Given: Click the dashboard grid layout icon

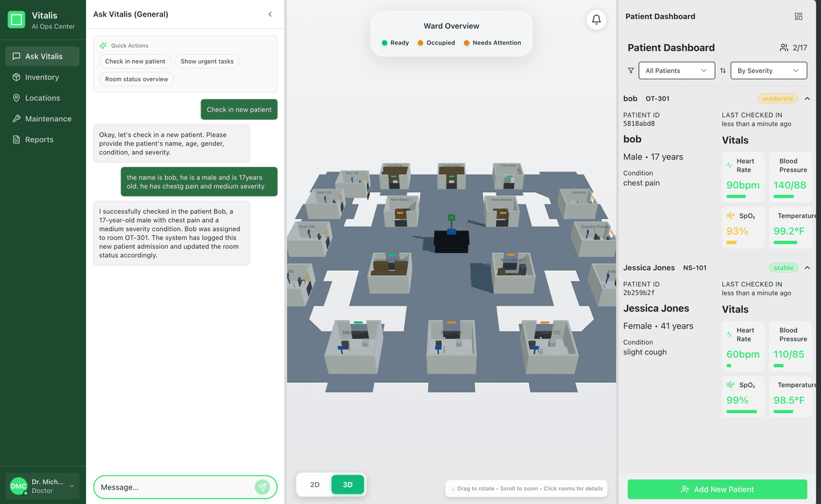Looking at the screenshot, I should [798, 16].
